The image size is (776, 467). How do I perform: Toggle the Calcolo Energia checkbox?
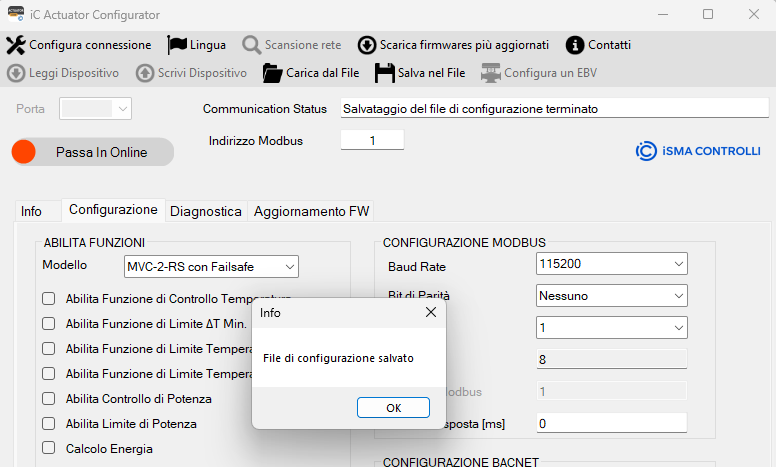point(48,449)
